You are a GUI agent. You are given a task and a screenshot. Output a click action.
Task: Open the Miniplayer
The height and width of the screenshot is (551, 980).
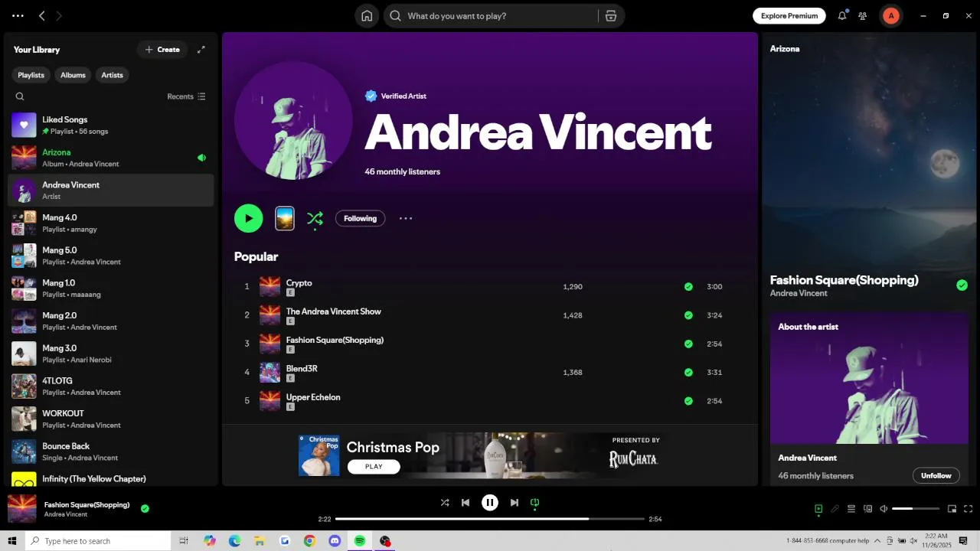pyautogui.click(x=952, y=509)
